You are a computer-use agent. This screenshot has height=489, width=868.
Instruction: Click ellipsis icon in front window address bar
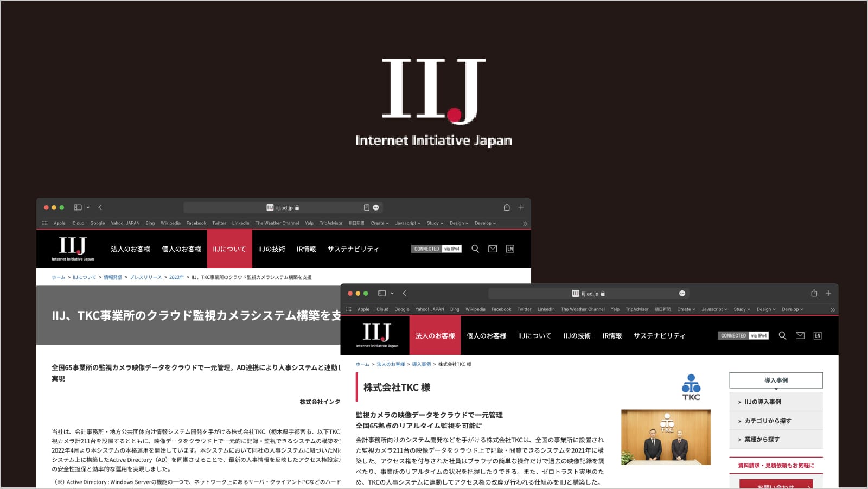coord(682,293)
